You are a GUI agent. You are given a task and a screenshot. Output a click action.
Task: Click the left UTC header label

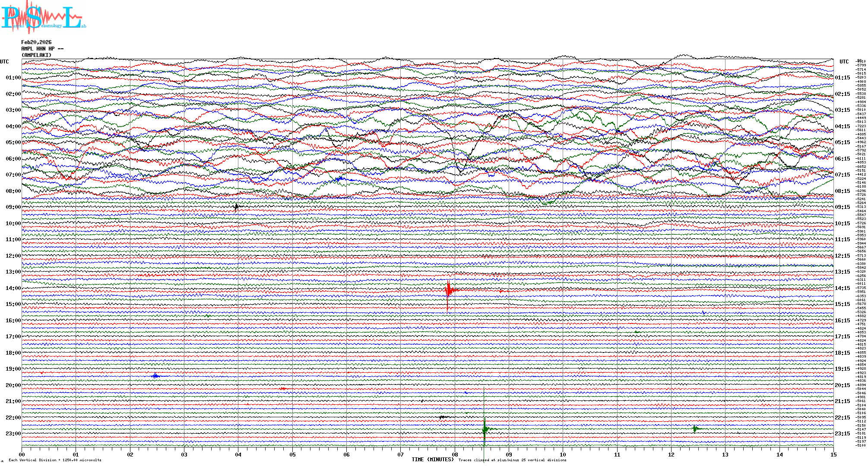4,62
